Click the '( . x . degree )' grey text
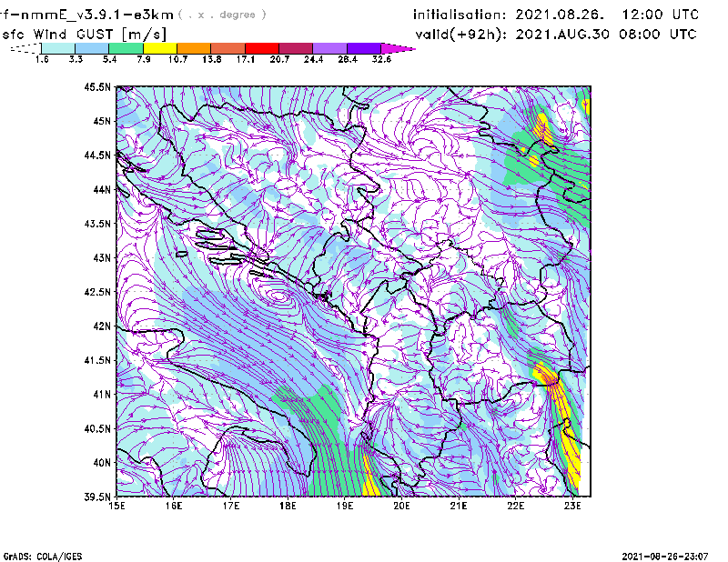Viewport: 728px width, 562px height. 222,15
